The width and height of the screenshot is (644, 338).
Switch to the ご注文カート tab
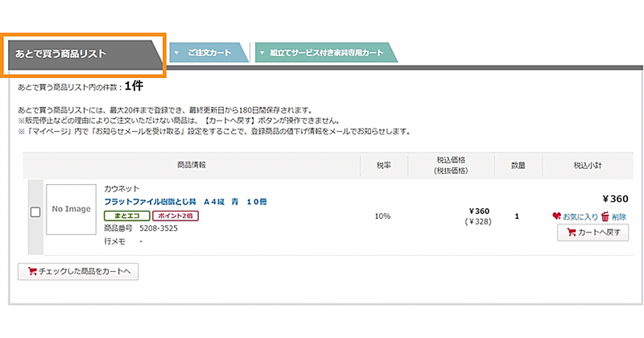click(209, 53)
